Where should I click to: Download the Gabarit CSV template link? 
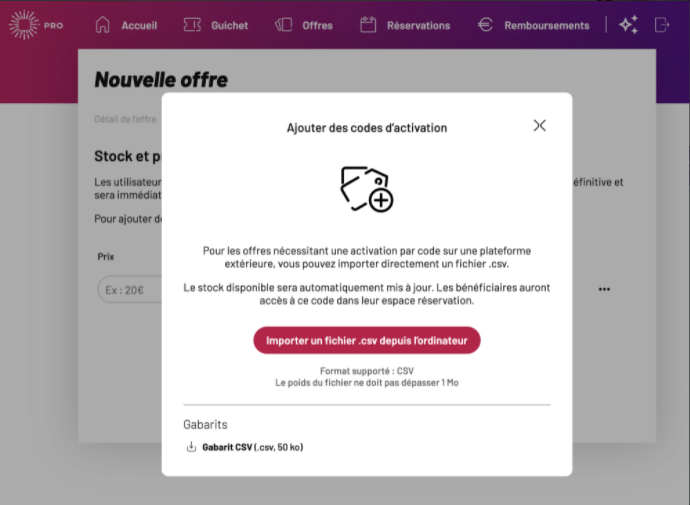[253, 447]
